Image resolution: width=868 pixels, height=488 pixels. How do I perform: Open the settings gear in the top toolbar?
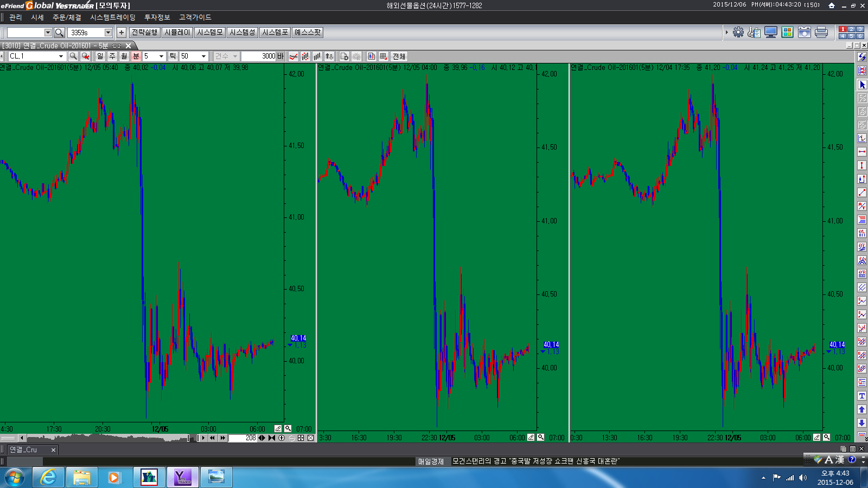point(738,33)
